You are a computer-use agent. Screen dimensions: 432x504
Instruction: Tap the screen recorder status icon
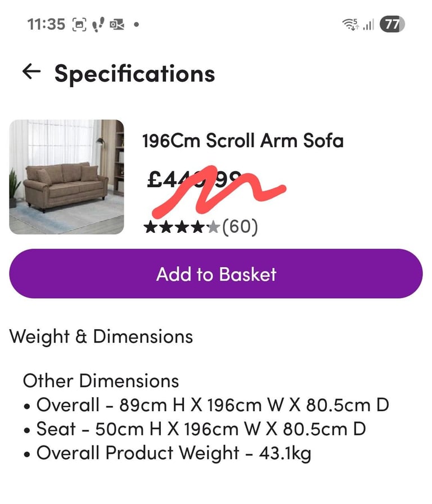(116, 24)
